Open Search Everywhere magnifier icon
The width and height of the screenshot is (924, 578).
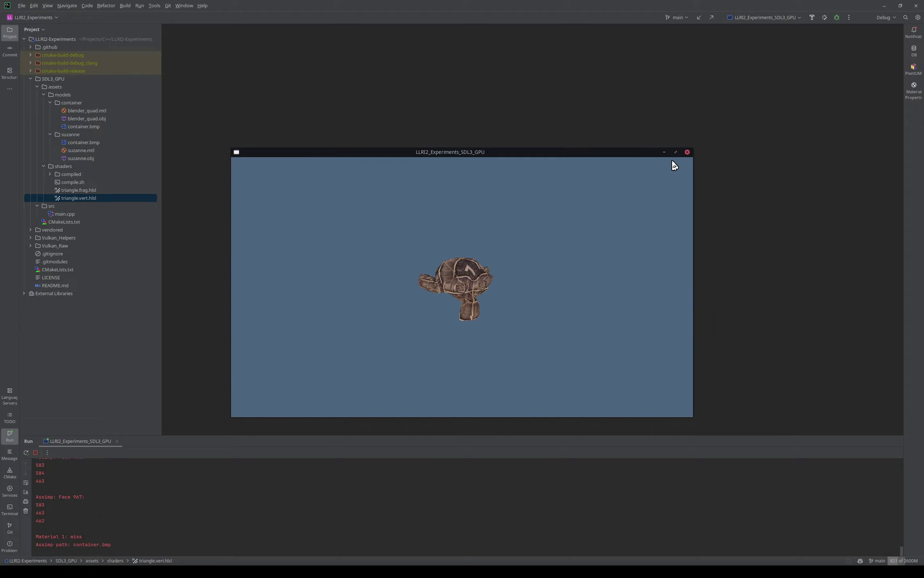point(905,18)
